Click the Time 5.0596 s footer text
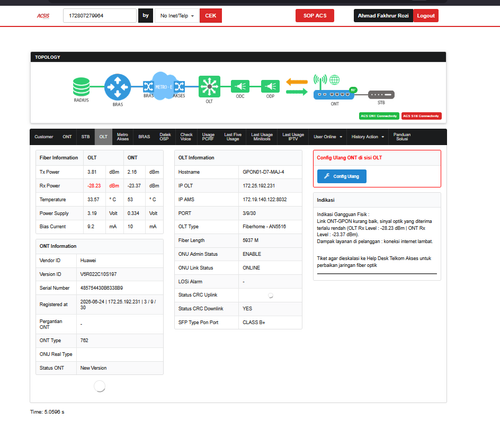Image resolution: width=500 pixels, height=421 pixels. pyautogui.click(x=47, y=412)
